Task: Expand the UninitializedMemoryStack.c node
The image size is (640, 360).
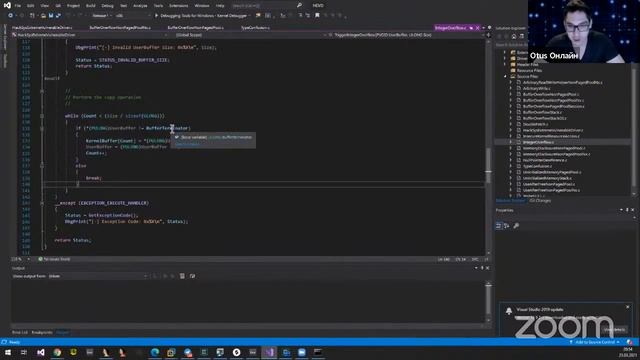Action: click(x=510, y=178)
